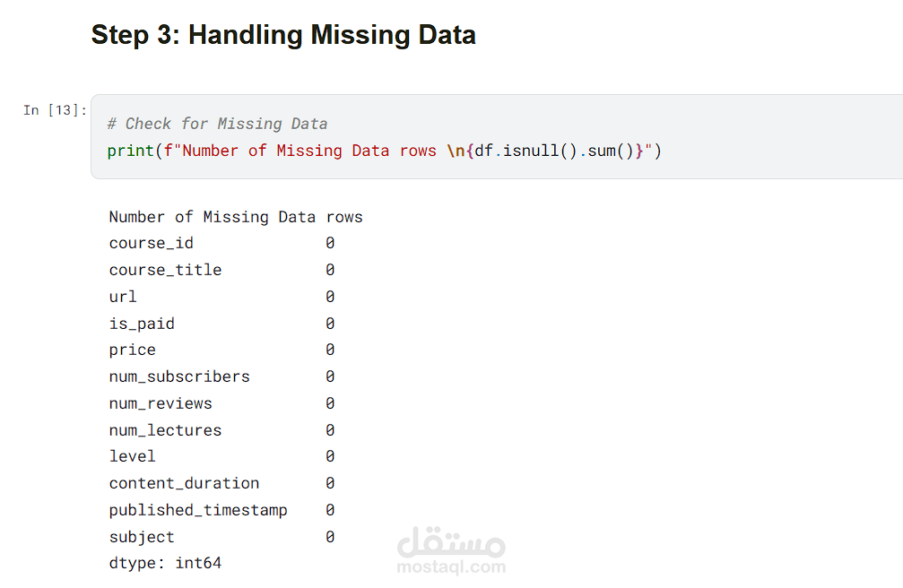The height and width of the screenshot is (588, 903).
Task: Click the content_duration output line
Action: 221,483
